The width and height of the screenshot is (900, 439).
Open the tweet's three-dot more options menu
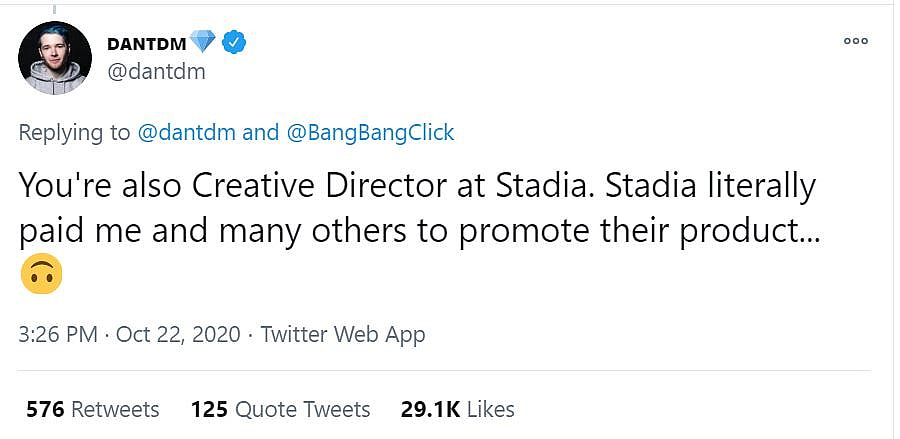point(855,42)
